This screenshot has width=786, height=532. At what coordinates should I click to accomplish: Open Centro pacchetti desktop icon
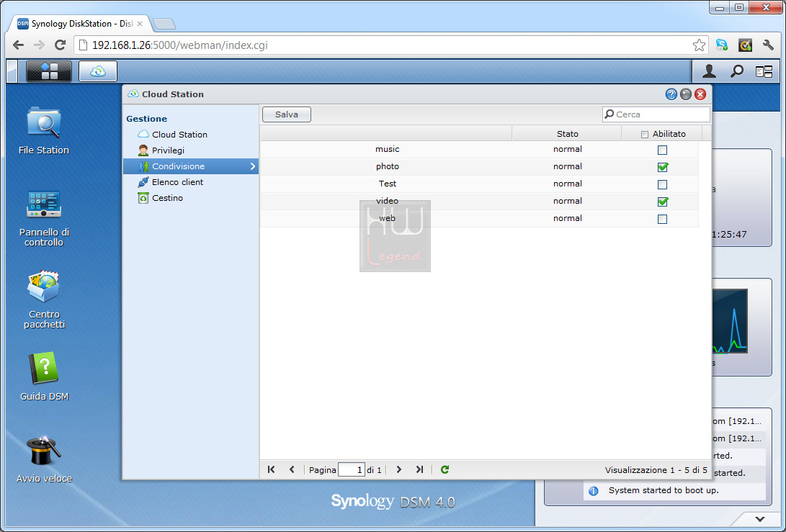[44, 299]
